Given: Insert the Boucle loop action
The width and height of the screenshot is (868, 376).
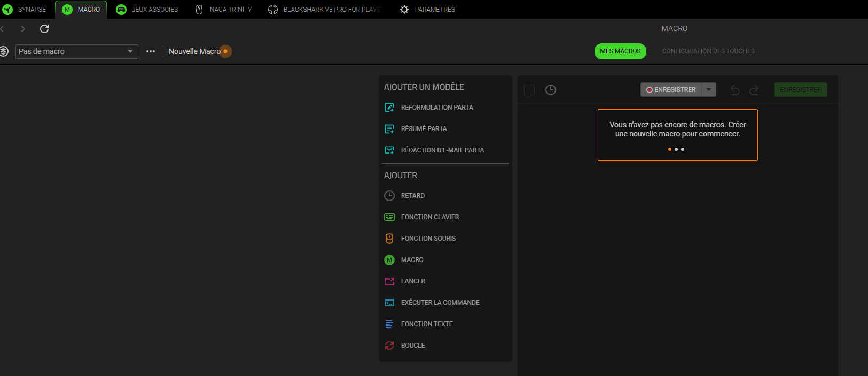Looking at the screenshot, I should (404, 346).
